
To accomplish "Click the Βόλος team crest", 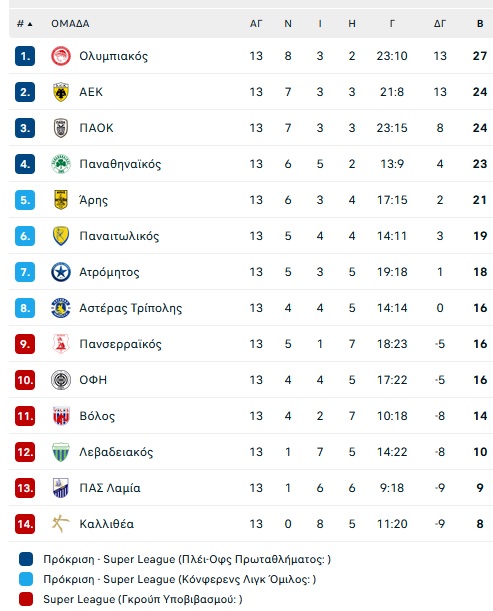I will (x=61, y=416).
